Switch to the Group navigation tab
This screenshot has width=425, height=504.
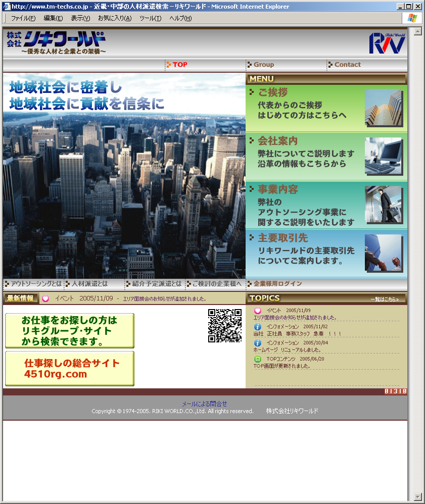pyautogui.click(x=263, y=65)
